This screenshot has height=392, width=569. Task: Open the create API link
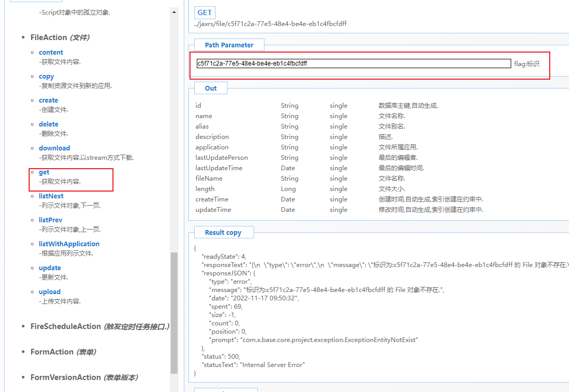click(48, 100)
